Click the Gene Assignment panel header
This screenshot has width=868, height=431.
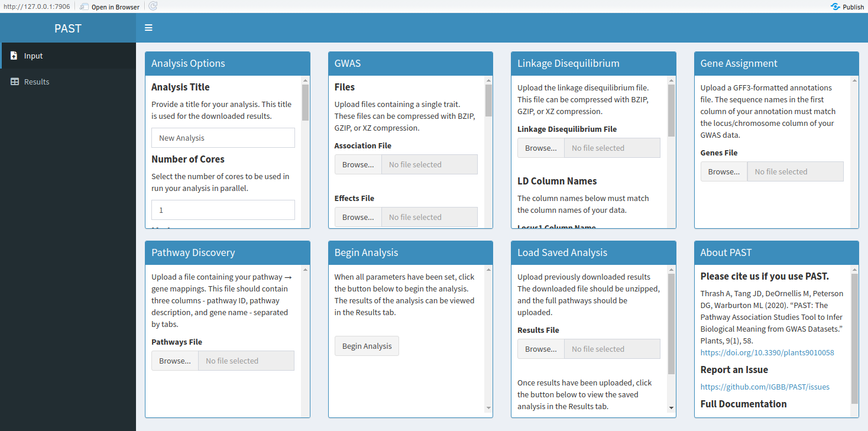pyautogui.click(x=776, y=63)
